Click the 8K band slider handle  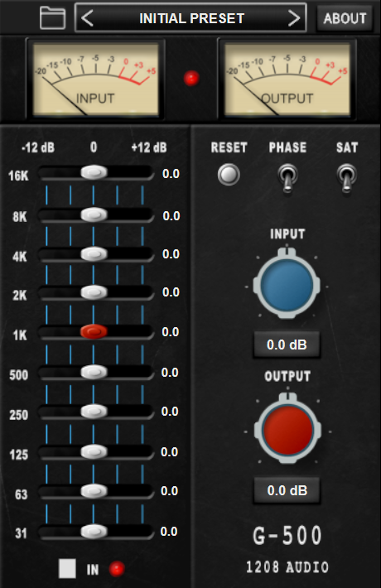pos(94,214)
